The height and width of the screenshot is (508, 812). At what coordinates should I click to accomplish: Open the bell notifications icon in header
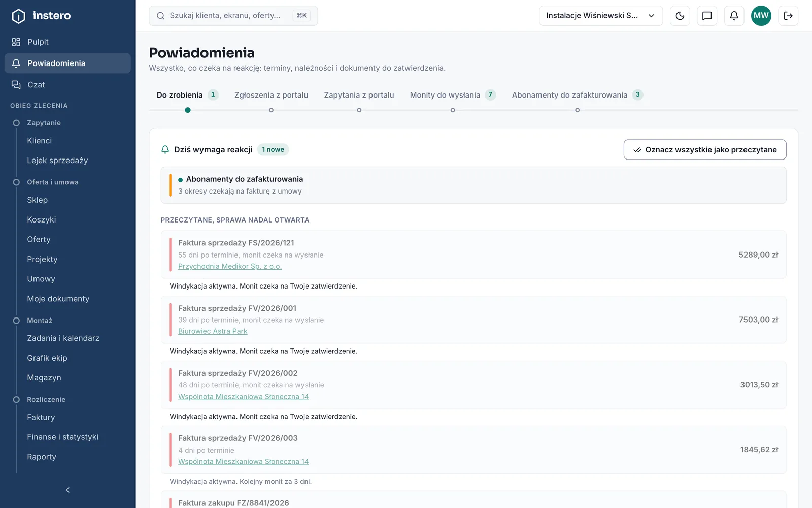(x=734, y=16)
